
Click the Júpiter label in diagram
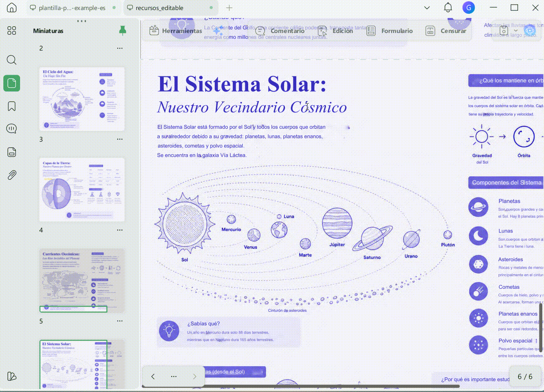337,244
